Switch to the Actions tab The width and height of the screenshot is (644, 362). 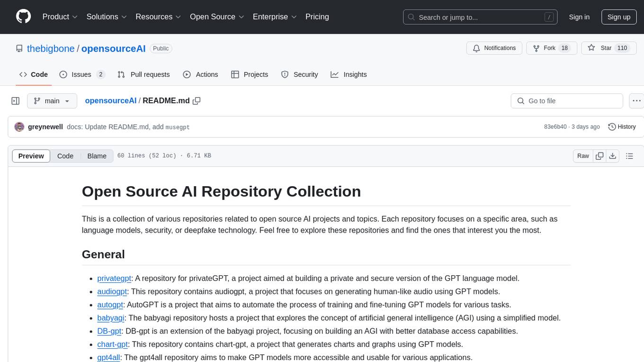200,74
